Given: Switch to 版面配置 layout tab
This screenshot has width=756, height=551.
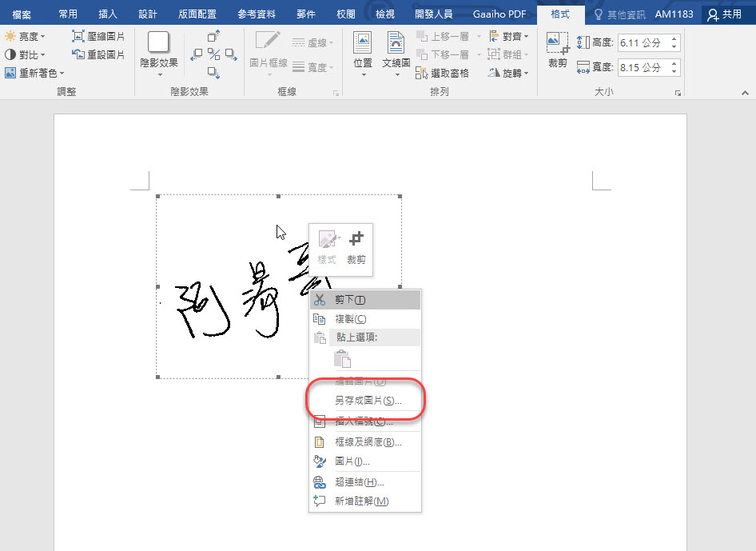Looking at the screenshot, I should [197, 14].
